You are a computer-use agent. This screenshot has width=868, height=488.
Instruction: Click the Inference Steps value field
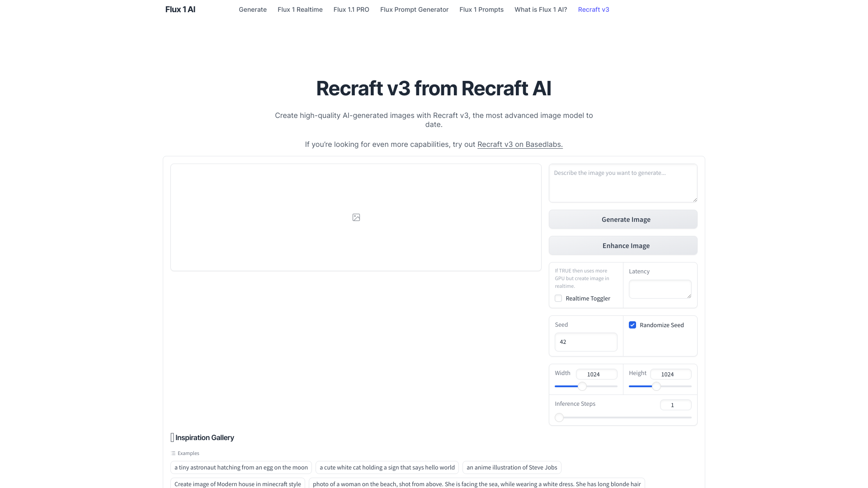click(x=676, y=405)
